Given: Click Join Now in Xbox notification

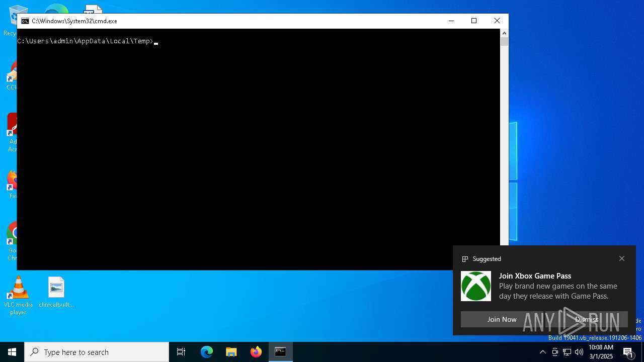Looking at the screenshot, I should 502,319.
